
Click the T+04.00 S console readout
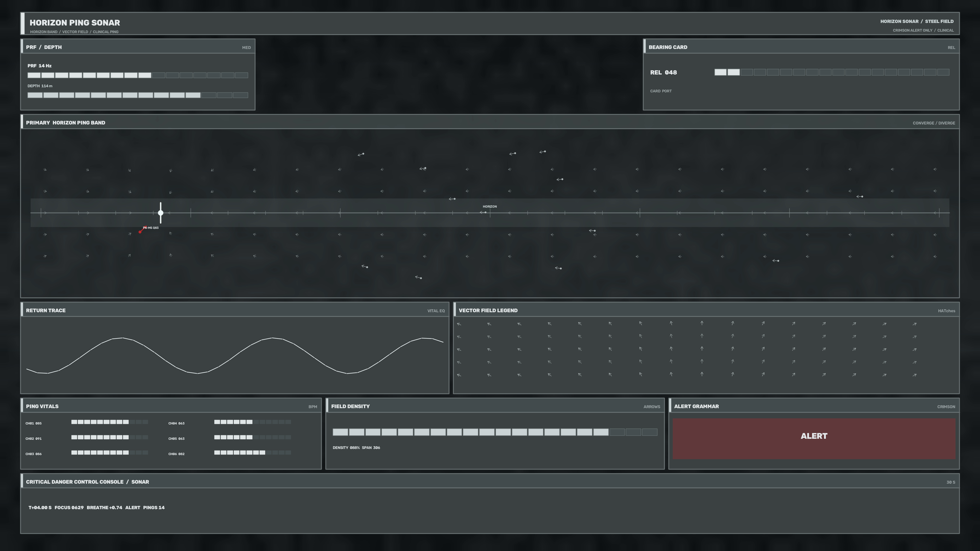[x=40, y=508]
